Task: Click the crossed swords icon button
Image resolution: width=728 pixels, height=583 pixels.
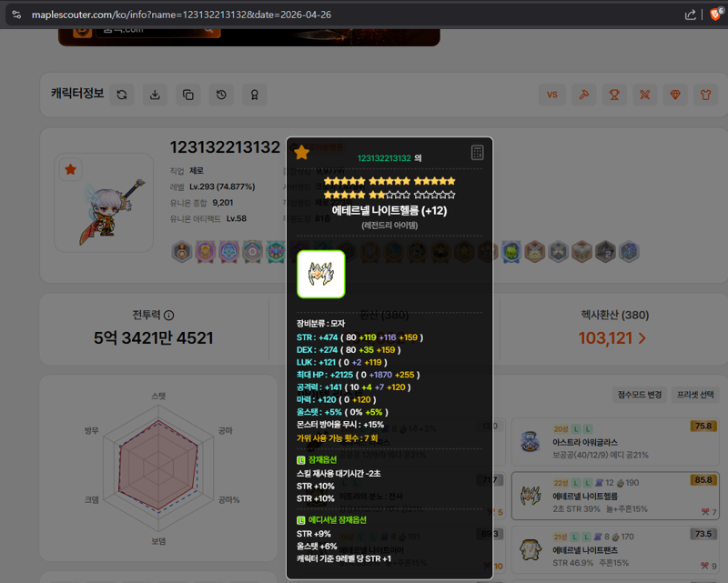Action: point(645,95)
